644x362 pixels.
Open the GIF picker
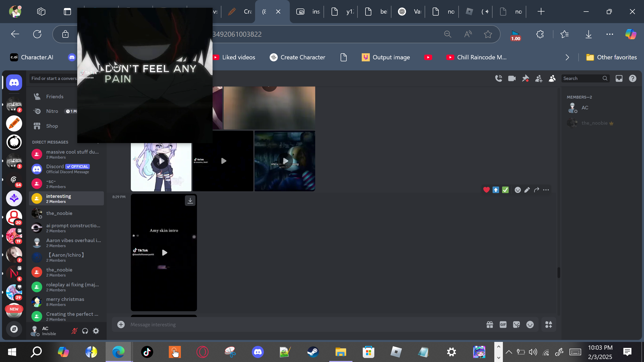pyautogui.click(x=503, y=325)
